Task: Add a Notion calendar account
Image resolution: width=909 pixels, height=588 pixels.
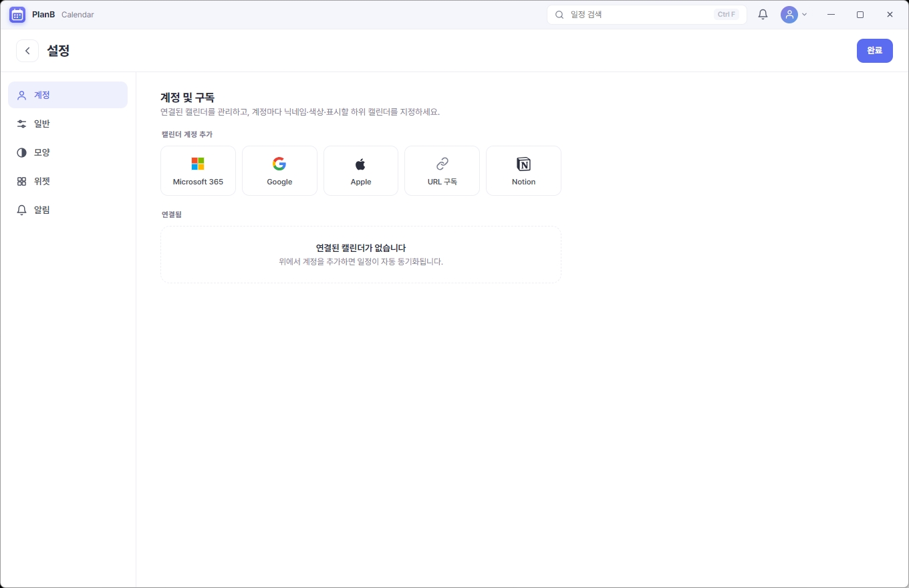Action: point(523,171)
